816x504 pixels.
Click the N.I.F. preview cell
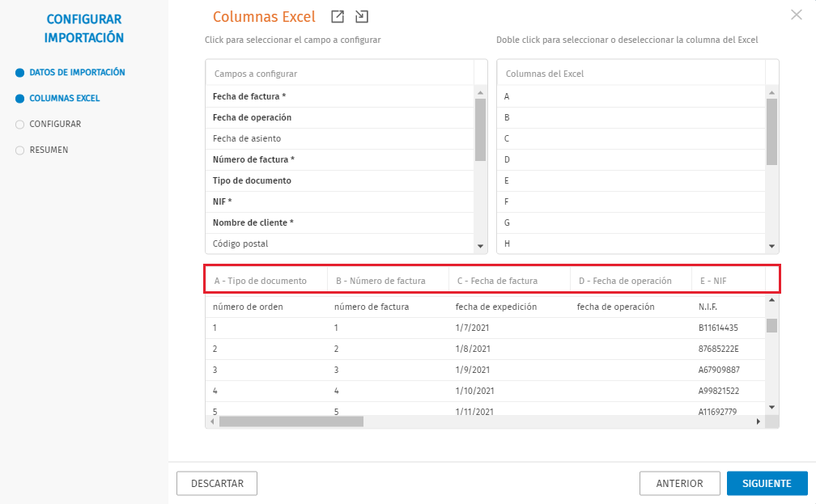click(729, 307)
